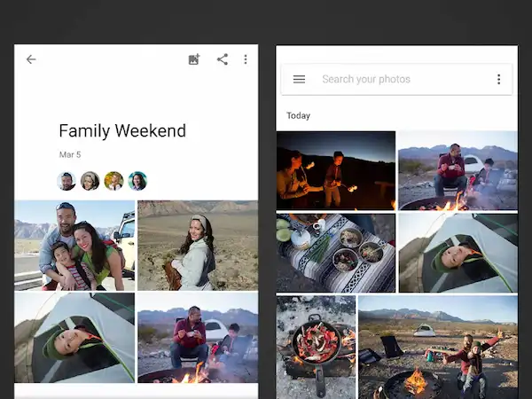The image size is (532, 399).
Task: Tap the first avatar, a man with a beard
Action: tap(66, 181)
